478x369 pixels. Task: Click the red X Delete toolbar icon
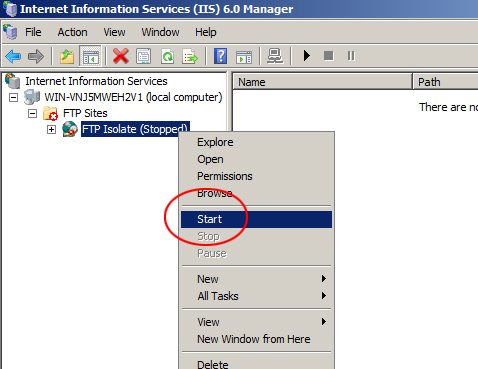(121, 56)
